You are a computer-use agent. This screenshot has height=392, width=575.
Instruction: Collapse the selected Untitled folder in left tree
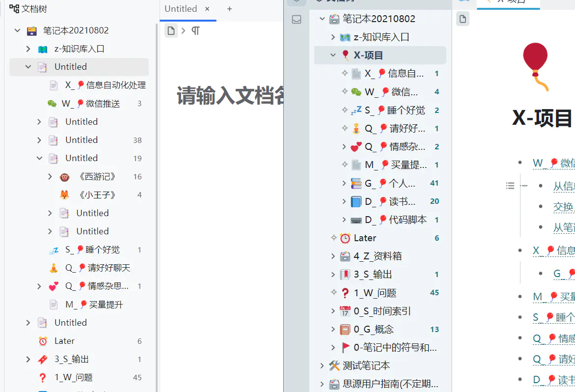click(28, 67)
